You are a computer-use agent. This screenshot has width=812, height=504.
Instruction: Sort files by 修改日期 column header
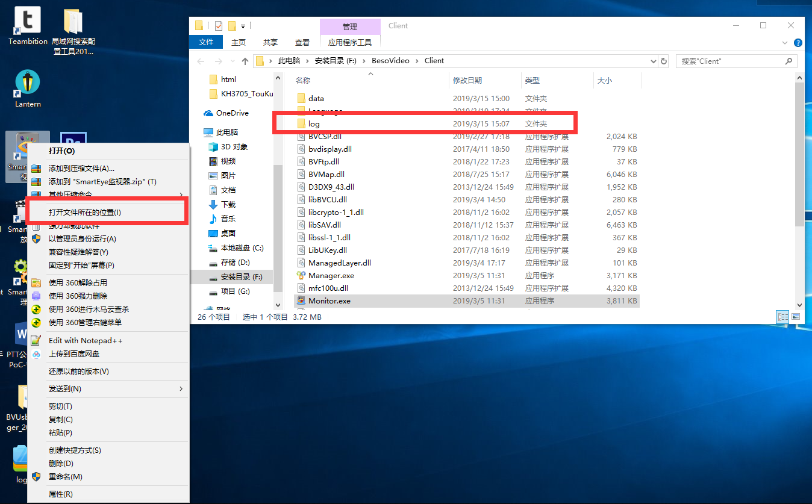click(467, 80)
